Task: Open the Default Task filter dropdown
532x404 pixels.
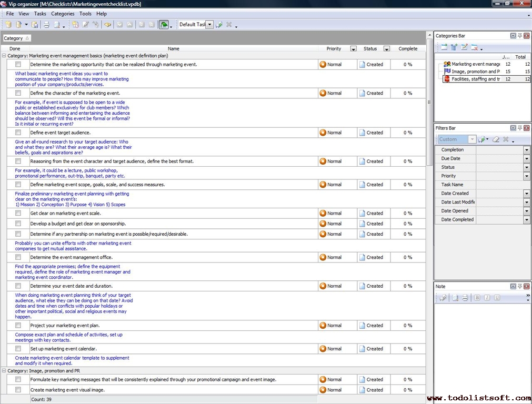Action: point(209,25)
